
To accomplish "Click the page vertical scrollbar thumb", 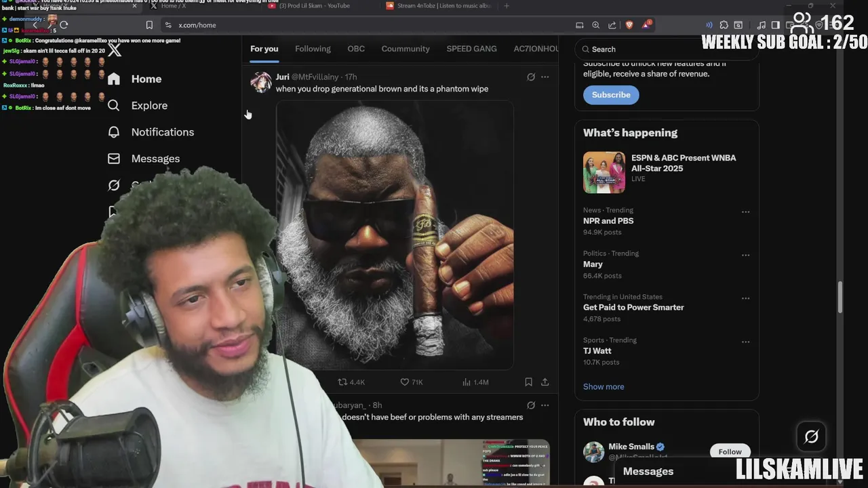I will (841, 298).
